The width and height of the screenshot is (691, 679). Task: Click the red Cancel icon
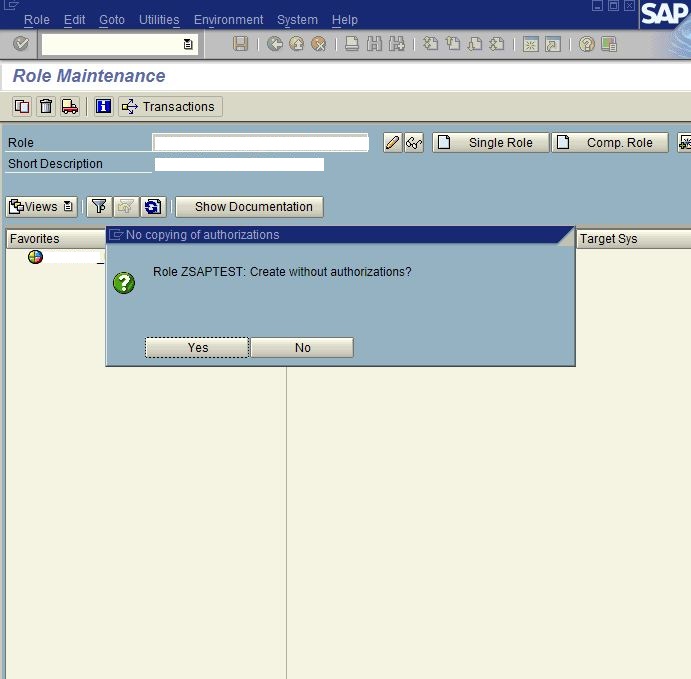click(x=318, y=44)
